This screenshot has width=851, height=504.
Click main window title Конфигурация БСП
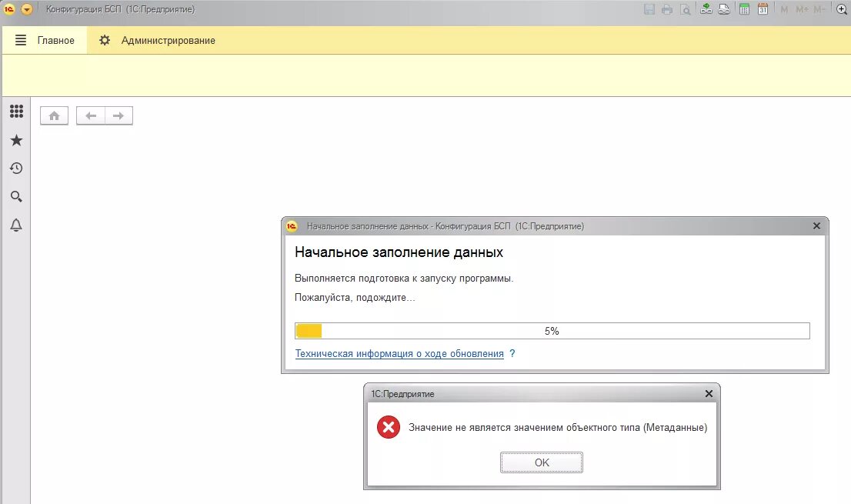[84, 9]
